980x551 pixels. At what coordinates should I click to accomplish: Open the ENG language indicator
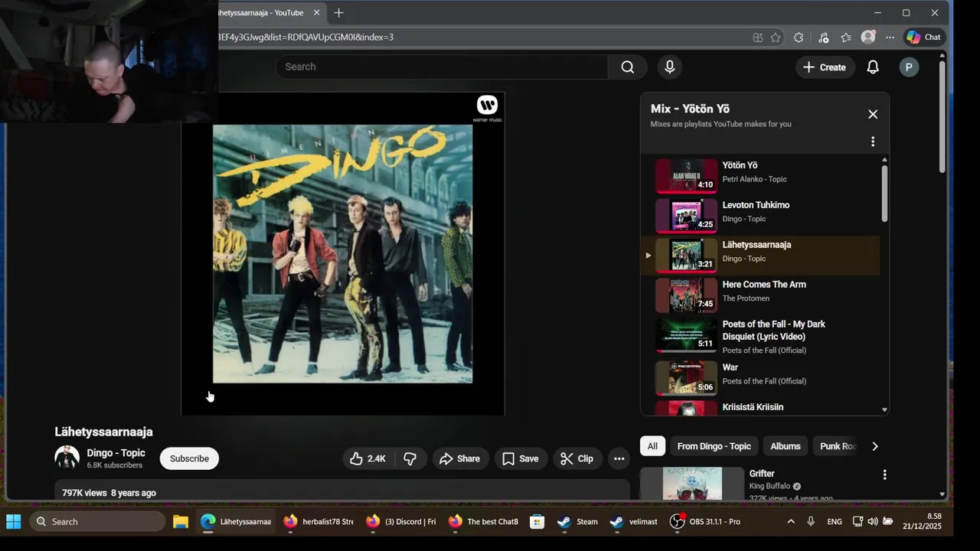(x=835, y=521)
